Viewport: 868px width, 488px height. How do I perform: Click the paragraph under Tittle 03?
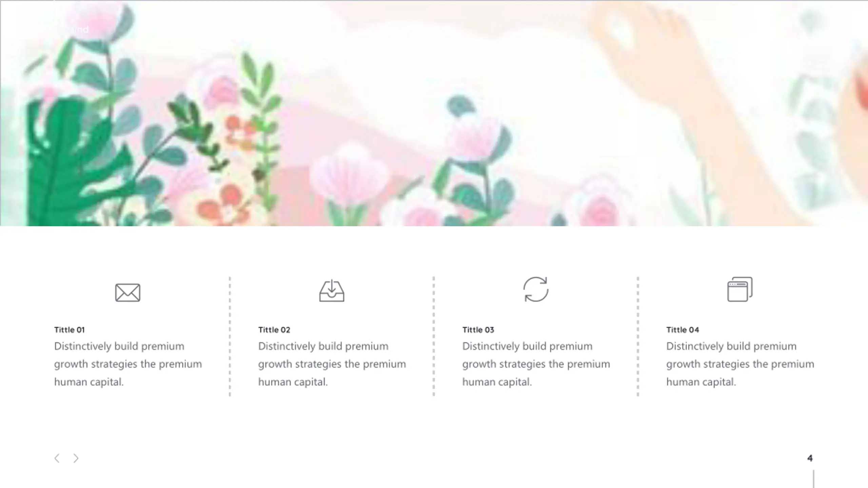[536, 364]
